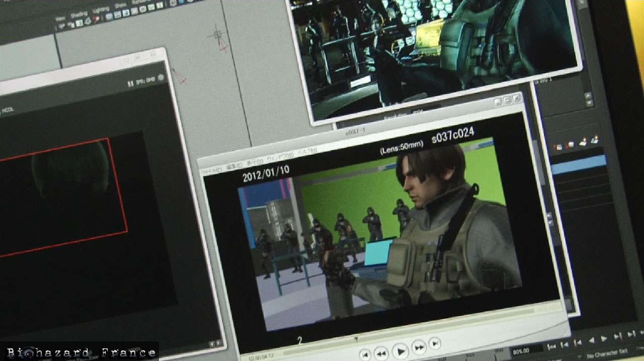Click the s037c024 shot label in the player
644x361 pixels.
[453, 135]
